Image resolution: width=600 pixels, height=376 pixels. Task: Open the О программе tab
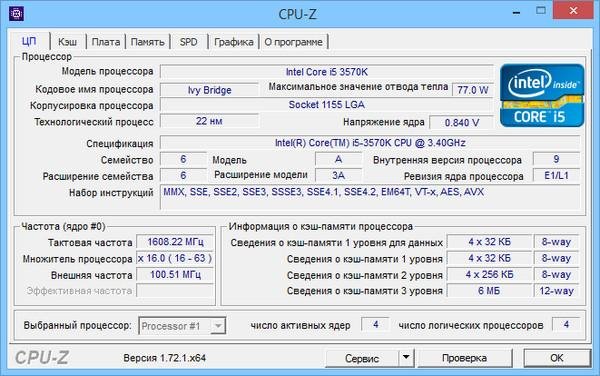pos(293,42)
